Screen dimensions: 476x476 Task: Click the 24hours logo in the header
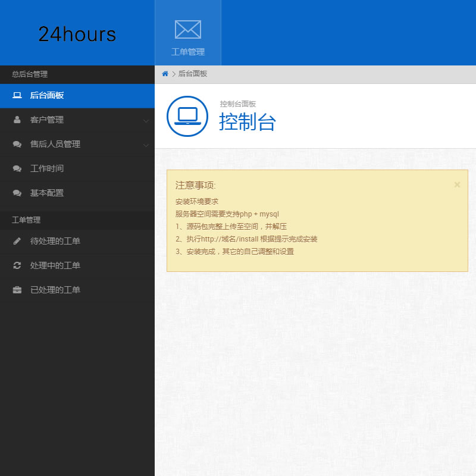pos(77,34)
